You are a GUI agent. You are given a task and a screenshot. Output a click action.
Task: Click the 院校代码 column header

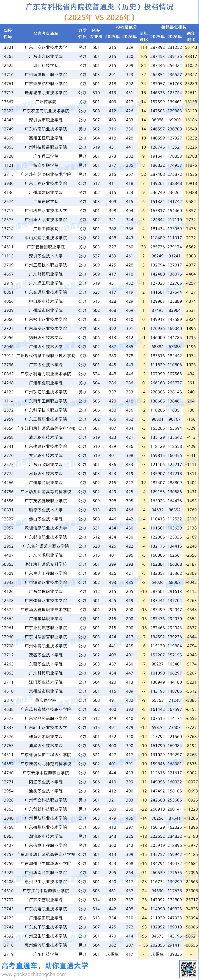[x=7, y=34]
